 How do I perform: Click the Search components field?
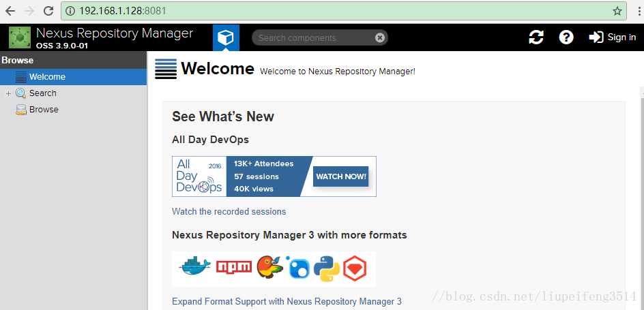[x=319, y=37]
